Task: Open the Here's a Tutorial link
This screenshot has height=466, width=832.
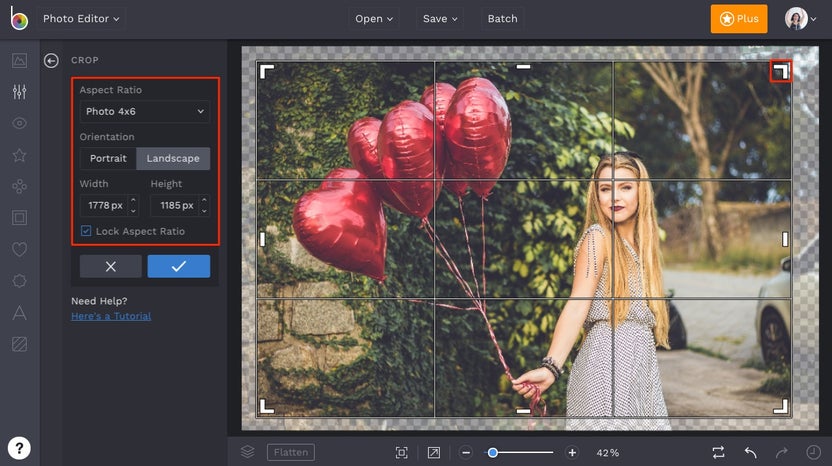Action: 111,316
